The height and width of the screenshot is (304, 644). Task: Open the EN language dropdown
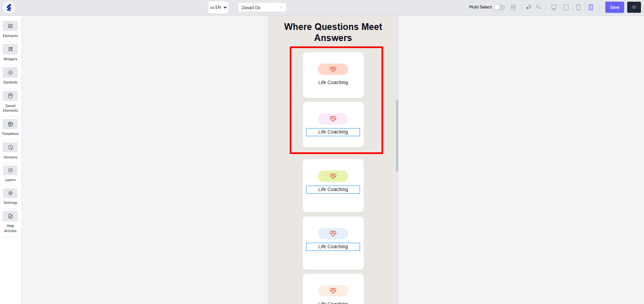point(218,7)
